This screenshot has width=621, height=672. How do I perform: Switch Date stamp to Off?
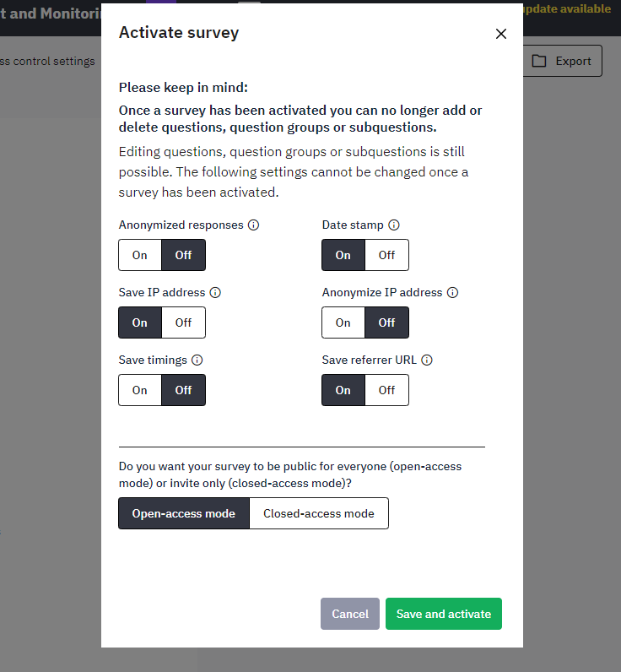tap(386, 255)
